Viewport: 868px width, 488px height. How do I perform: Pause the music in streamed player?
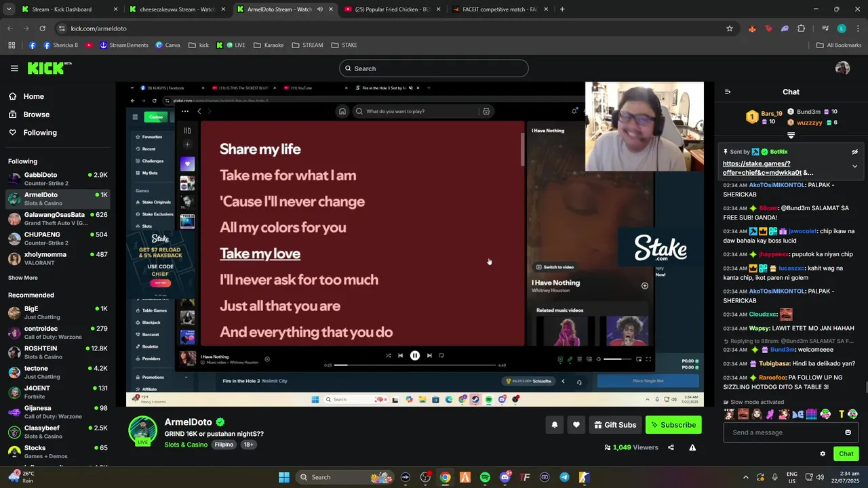click(x=415, y=355)
